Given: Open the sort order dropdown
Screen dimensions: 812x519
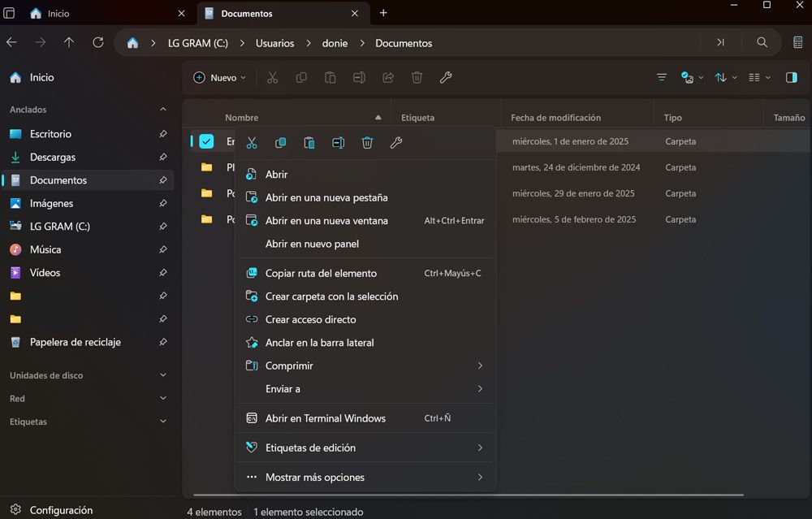Looking at the screenshot, I should tap(725, 78).
